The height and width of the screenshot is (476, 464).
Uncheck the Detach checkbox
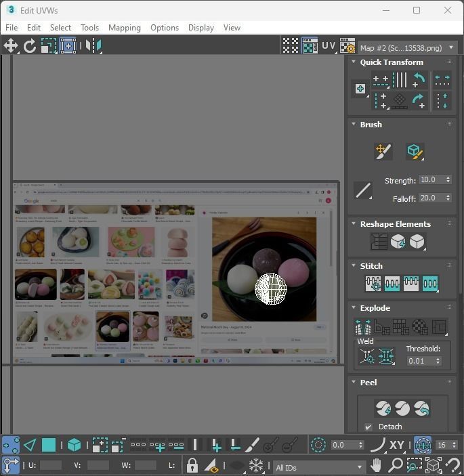click(368, 427)
